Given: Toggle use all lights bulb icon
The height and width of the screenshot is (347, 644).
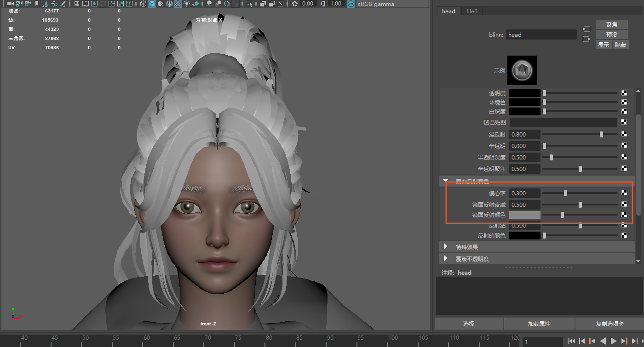Looking at the screenshot, I should coord(187,4).
